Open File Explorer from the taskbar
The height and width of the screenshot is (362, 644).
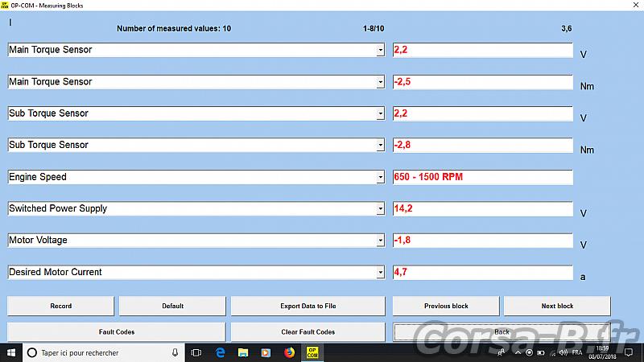pyautogui.click(x=243, y=352)
